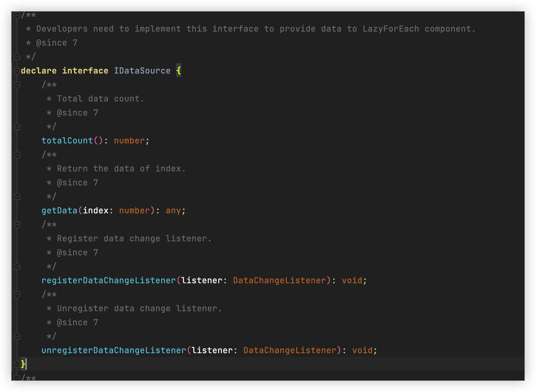Fold the unregisterDataChangeListener doc comment

tap(17, 294)
